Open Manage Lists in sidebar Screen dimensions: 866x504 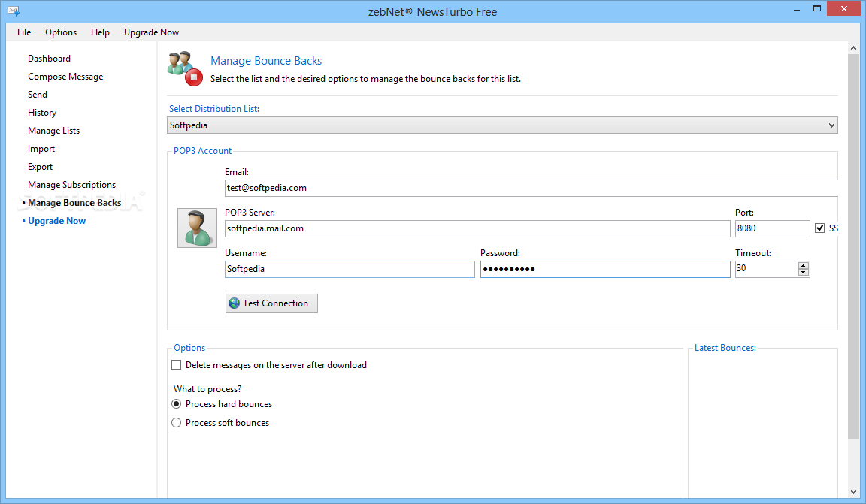tap(53, 131)
